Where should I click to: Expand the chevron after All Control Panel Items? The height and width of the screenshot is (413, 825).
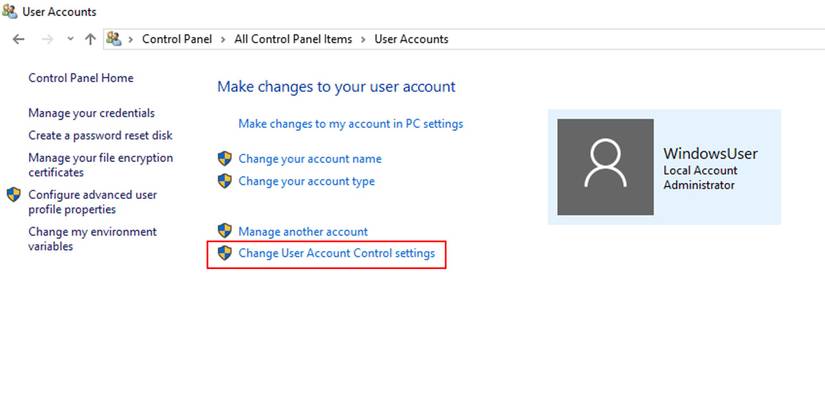(364, 39)
